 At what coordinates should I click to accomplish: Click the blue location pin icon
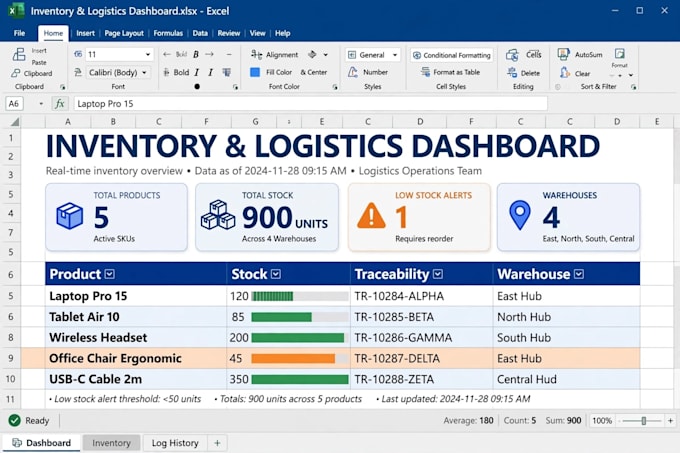coord(520,215)
